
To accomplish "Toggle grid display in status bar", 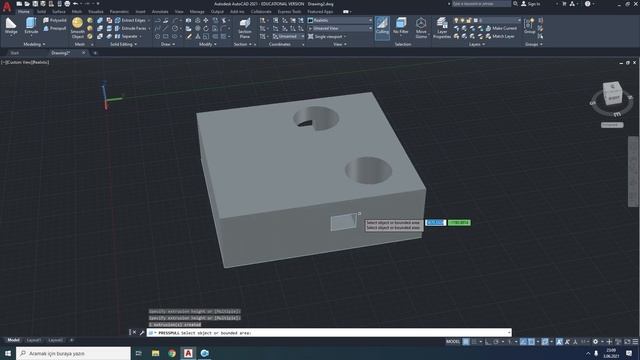I will click(x=466, y=342).
